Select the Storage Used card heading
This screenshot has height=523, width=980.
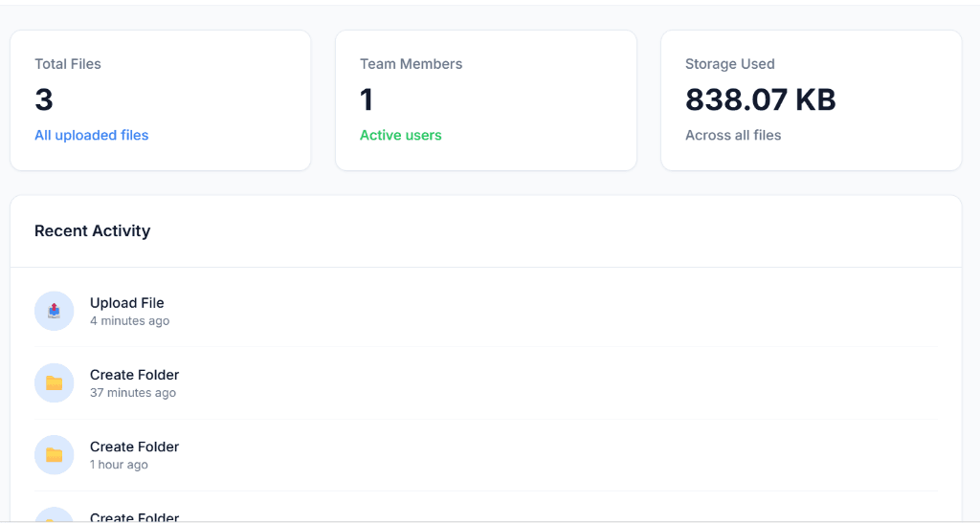tap(729, 64)
